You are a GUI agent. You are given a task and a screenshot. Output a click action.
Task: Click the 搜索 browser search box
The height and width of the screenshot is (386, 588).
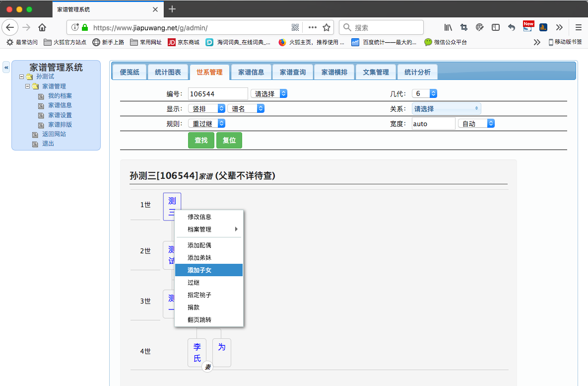(382, 27)
